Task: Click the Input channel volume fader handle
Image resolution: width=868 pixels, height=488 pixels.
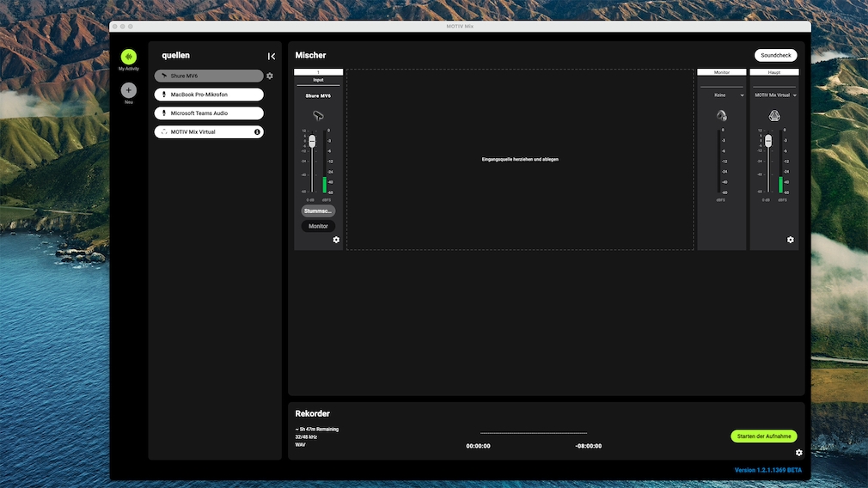Action: coord(312,141)
